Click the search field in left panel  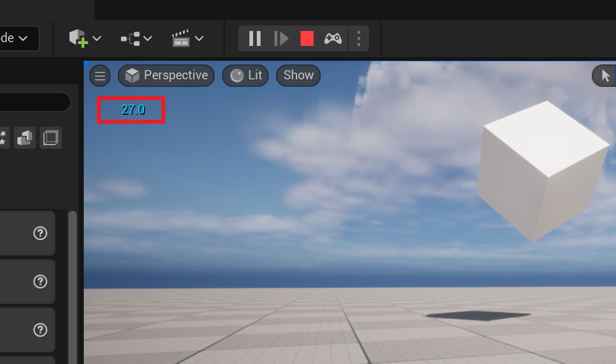[35, 102]
